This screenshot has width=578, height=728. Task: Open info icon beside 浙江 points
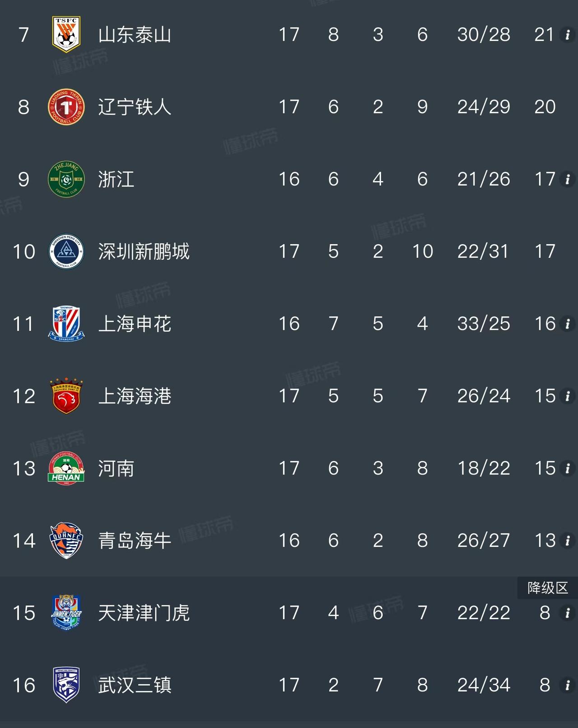[568, 179]
